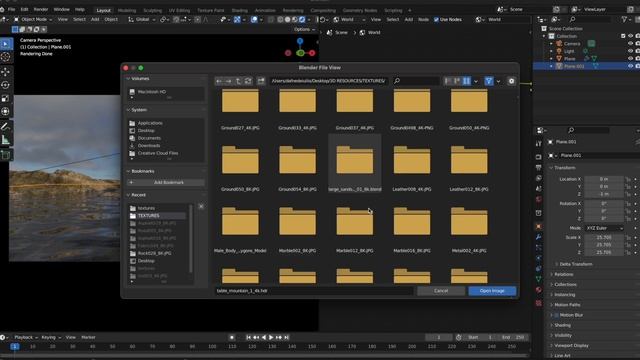Hide Plane in viewport via eye icon

coord(630,58)
